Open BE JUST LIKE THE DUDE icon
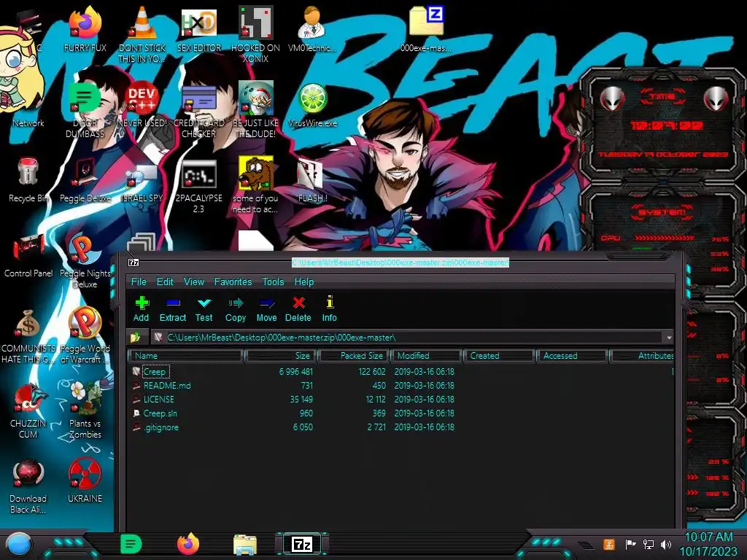 (x=256, y=109)
